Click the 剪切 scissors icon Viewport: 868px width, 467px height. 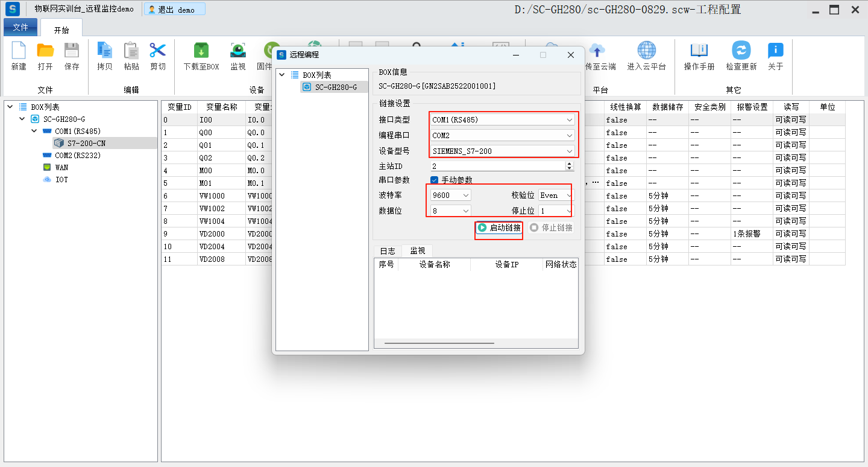tap(158, 51)
